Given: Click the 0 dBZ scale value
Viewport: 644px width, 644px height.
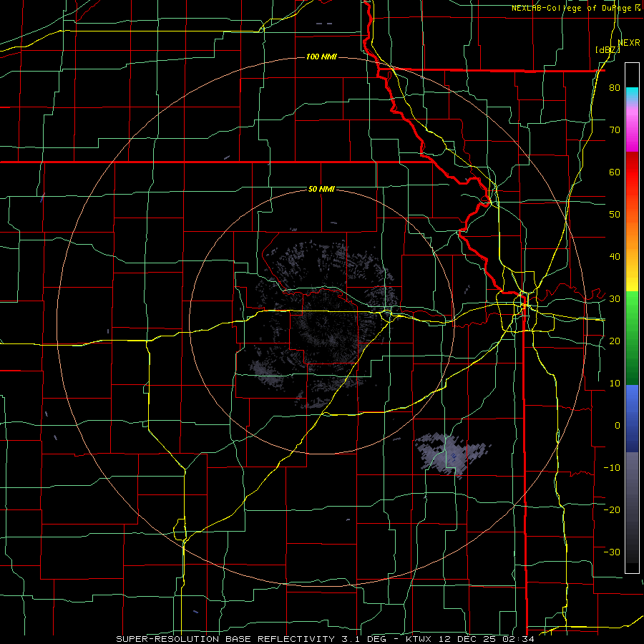Looking at the screenshot, I should point(618,426).
